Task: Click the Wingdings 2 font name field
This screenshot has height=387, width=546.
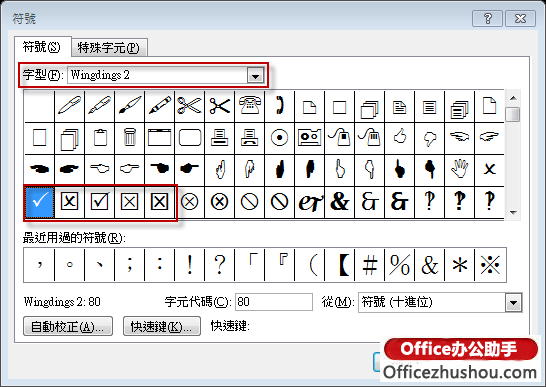Action: 157,75
